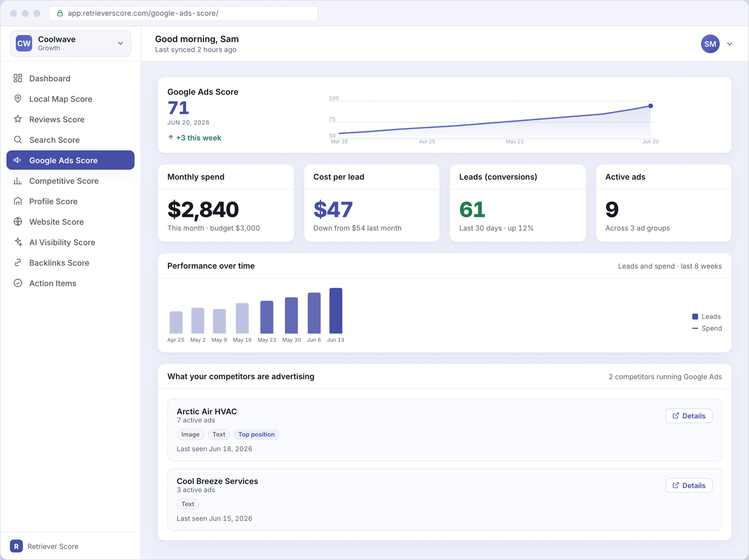The image size is (749, 560).
Task: Click the Jun 13 bar in performance chart
Action: tap(336, 311)
